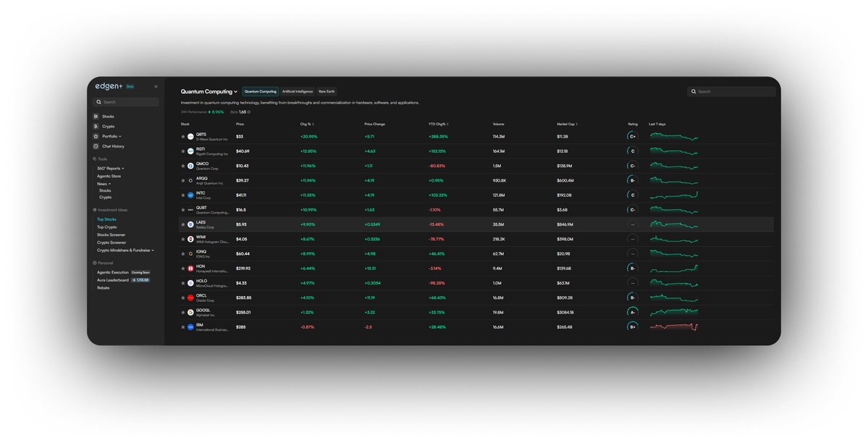
Task: Switch to the Artificial Intelligence tab
Action: [298, 91]
